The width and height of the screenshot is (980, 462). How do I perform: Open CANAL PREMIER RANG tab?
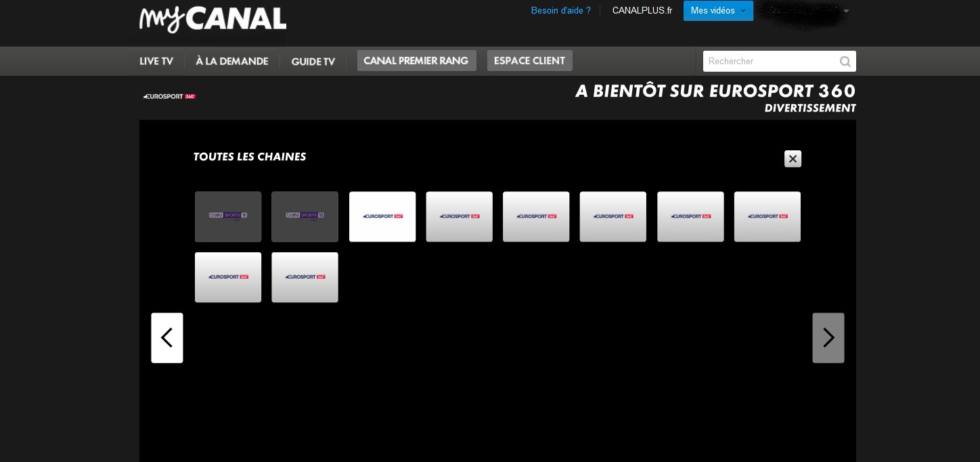[x=417, y=61]
